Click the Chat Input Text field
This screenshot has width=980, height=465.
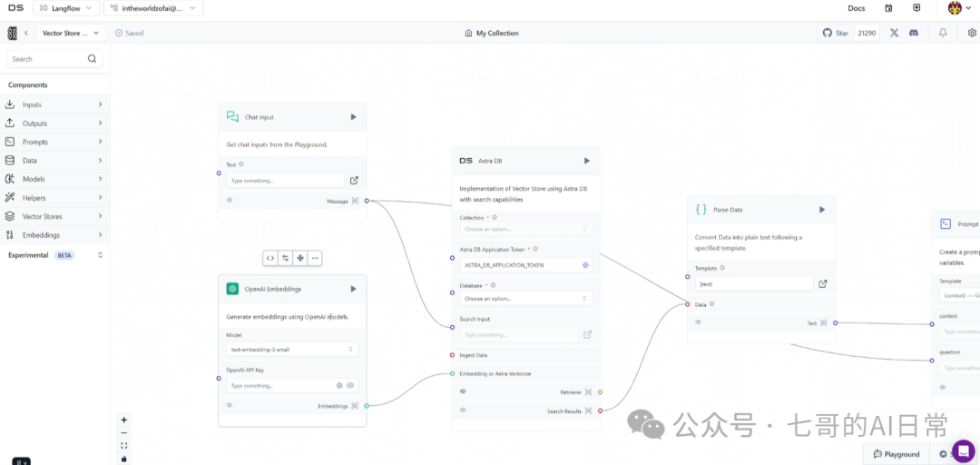tap(285, 180)
